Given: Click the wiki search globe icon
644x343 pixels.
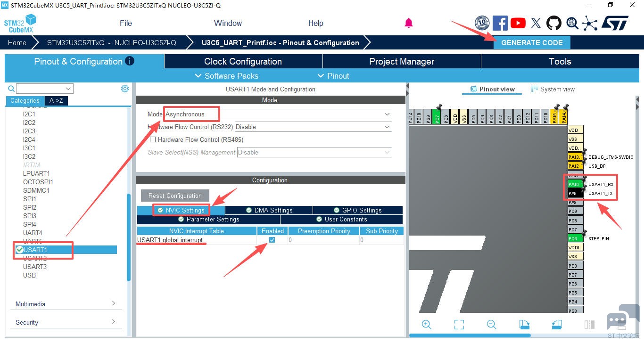Looking at the screenshot, I should pos(572,23).
